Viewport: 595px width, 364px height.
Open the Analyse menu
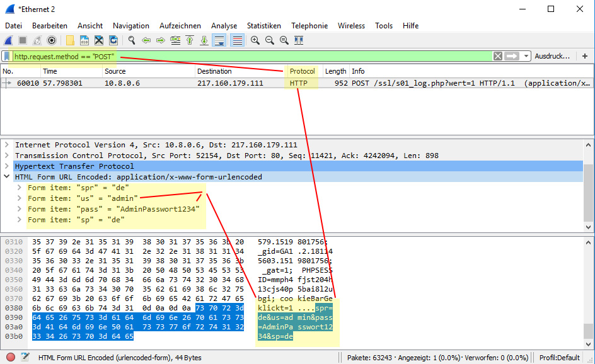(224, 26)
